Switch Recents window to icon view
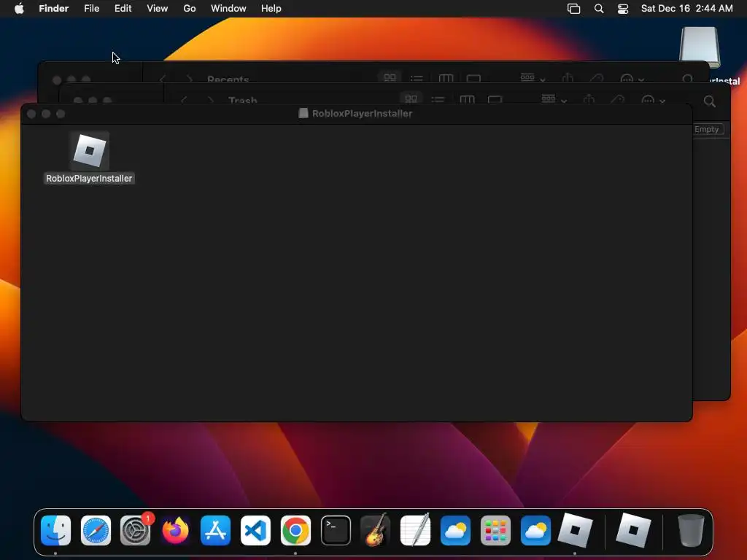Viewport: 747px width, 560px height. 390,77
